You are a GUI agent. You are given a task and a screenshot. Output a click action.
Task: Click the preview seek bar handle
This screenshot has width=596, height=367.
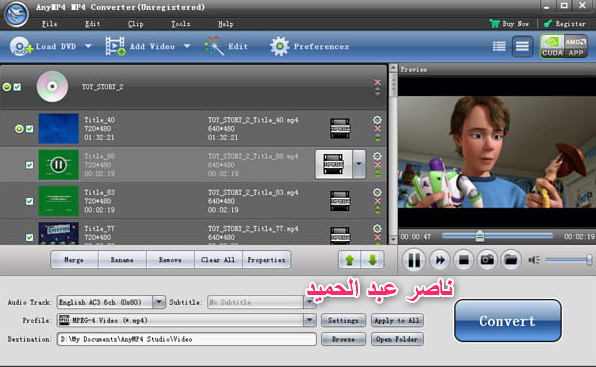click(x=480, y=236)
